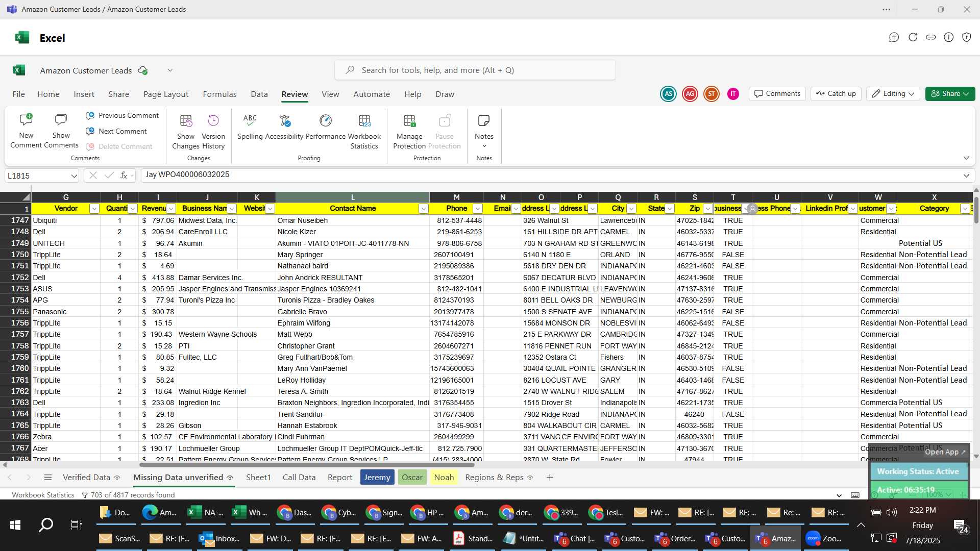980x551 pixels.
Task: Open Contact Name column filter
Action: pyautogui.click(x=423, y=209)
